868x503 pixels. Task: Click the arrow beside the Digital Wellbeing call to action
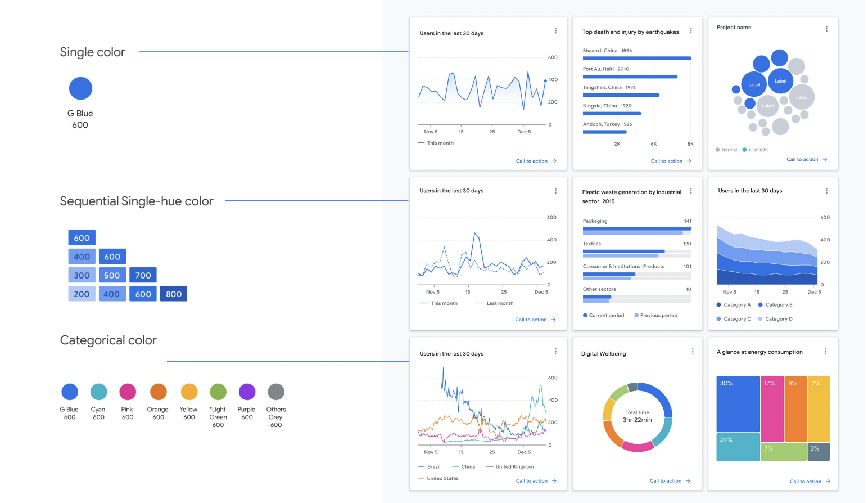pyautogui.click(x=688, y=481)
